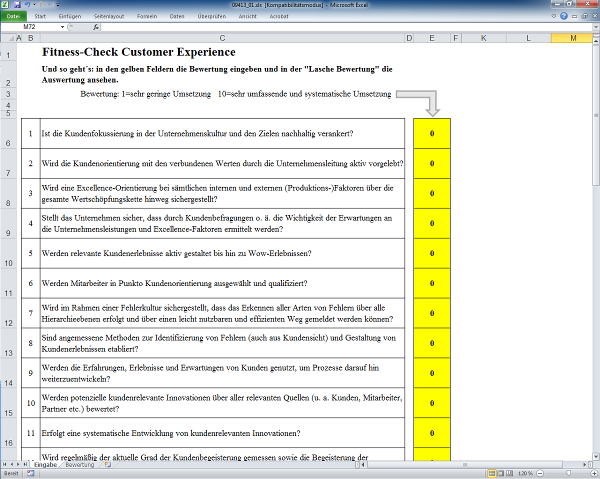The height and width of the screenshot is (479, 600).
Task: Select row 6 header
Action: 8,141
